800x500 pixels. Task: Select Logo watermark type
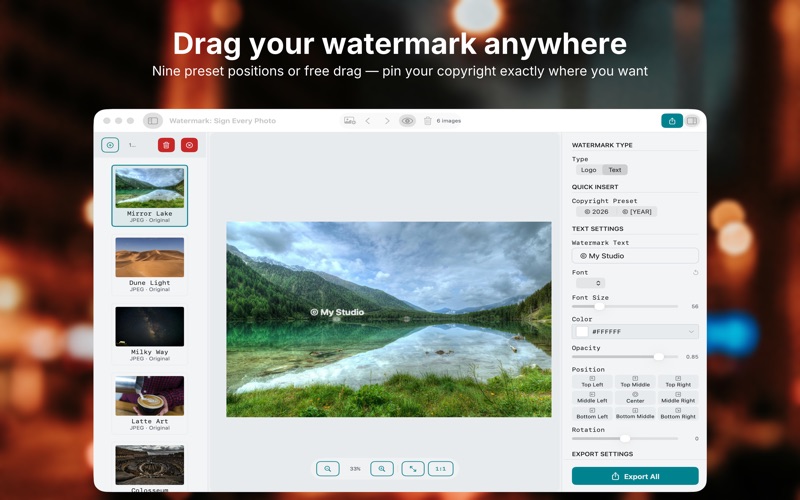589,170
